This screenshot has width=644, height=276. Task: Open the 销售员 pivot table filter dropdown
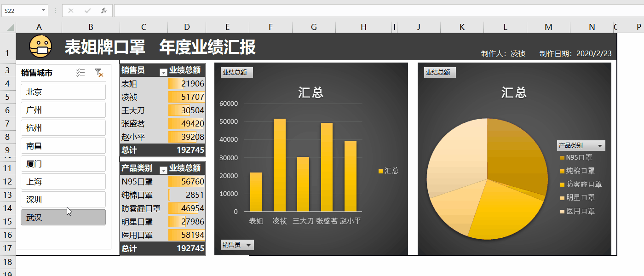click(x=163, y=72)
